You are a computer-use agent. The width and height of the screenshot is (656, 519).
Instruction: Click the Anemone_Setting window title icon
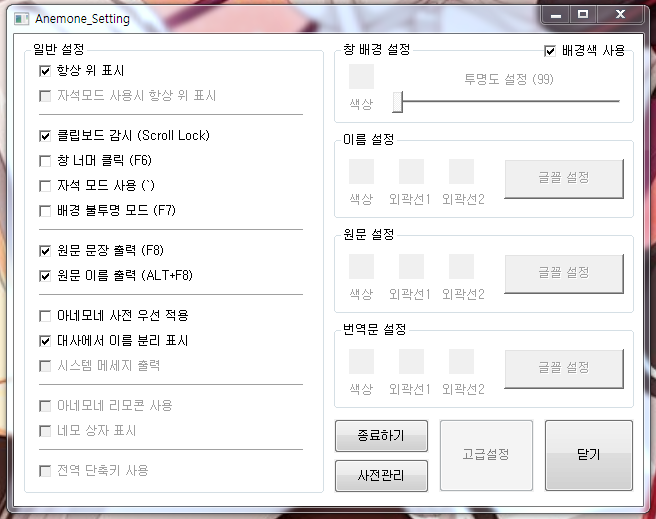coord(21,19)
